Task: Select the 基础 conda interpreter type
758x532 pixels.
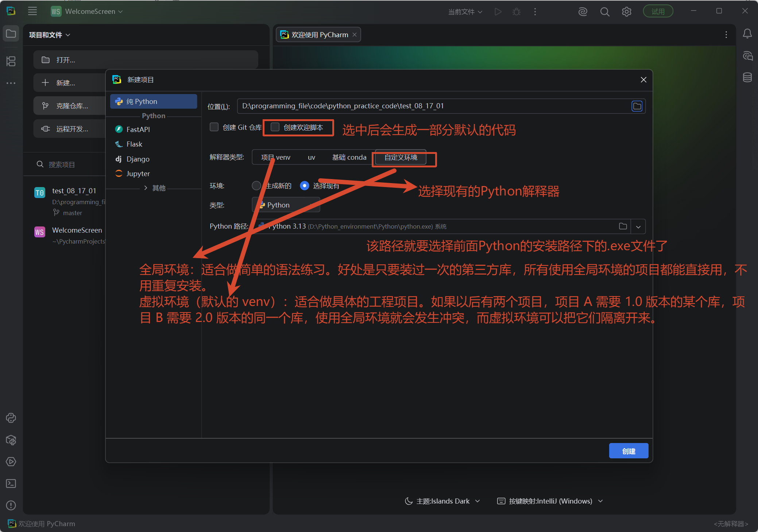Action: [349, 157]
